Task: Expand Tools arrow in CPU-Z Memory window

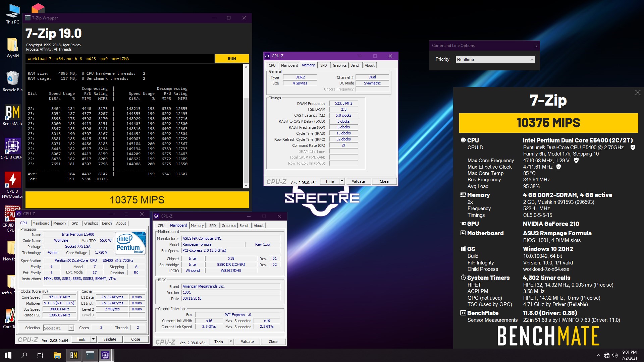Action: [342, 181]
